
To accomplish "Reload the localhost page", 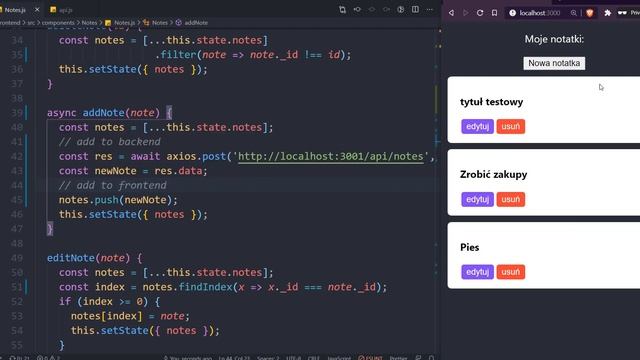I will coord(480,13).
